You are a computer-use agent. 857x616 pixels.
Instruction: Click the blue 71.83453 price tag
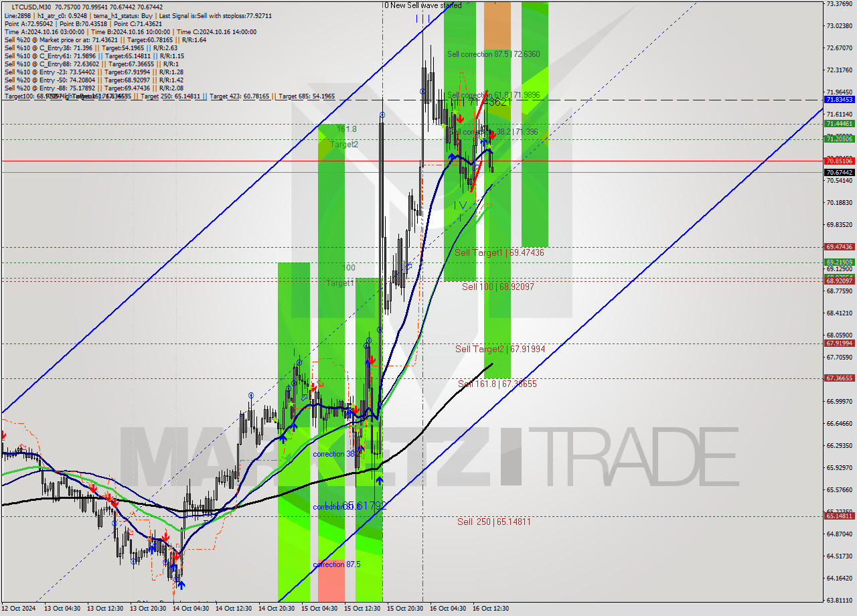point(839,99)
